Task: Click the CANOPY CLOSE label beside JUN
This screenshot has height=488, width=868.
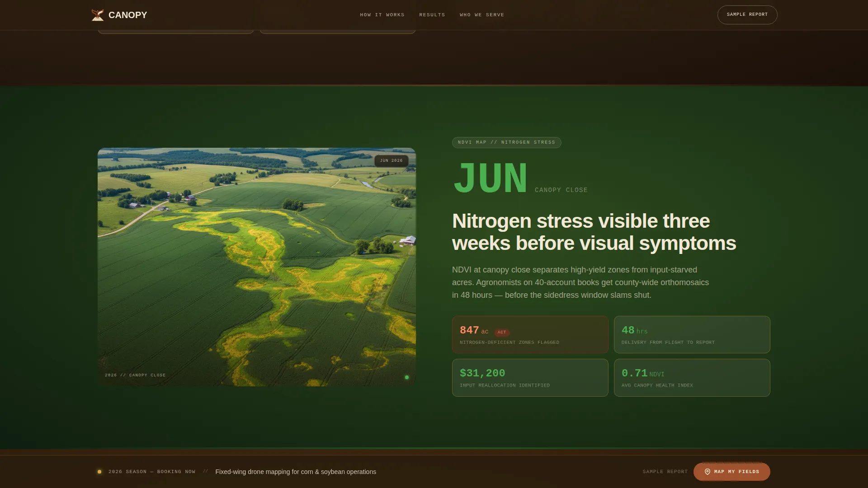Action: pyautogui.click(x=561, y=190)
